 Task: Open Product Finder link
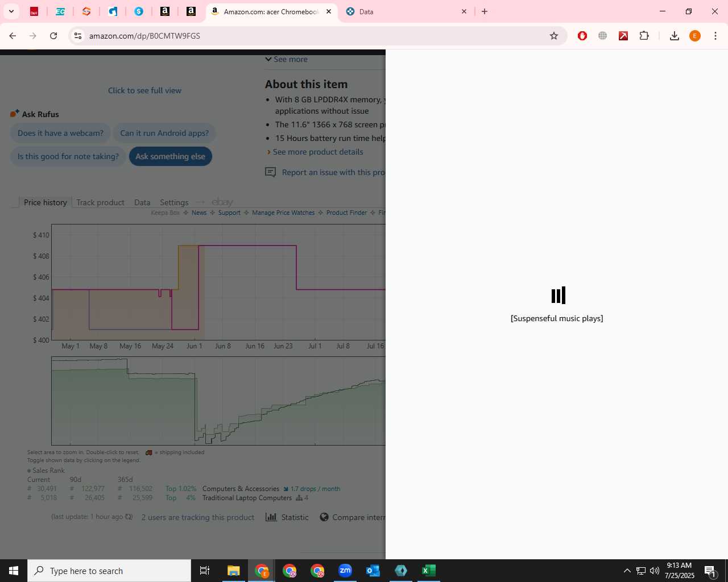coord(346,213)
